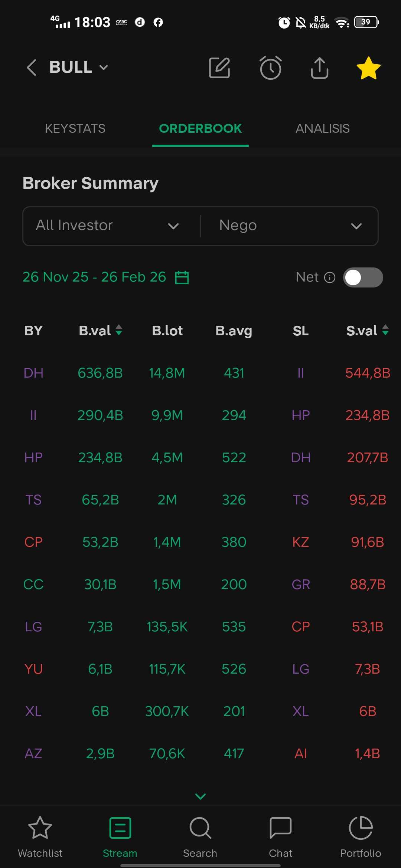This screenshot has width=401, height=868.
Task: Switch to the KEYSTATS tab
Action: click(x=75, y=129)
